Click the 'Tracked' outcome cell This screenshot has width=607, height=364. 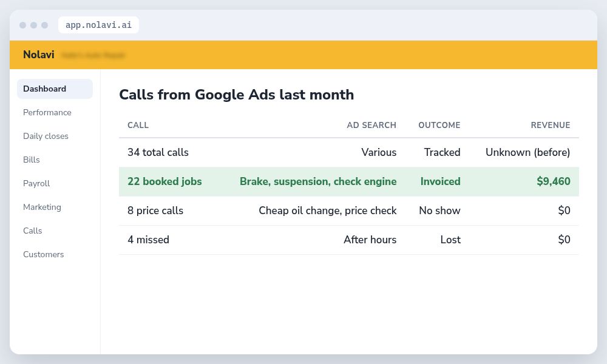[x=442, y=152]
